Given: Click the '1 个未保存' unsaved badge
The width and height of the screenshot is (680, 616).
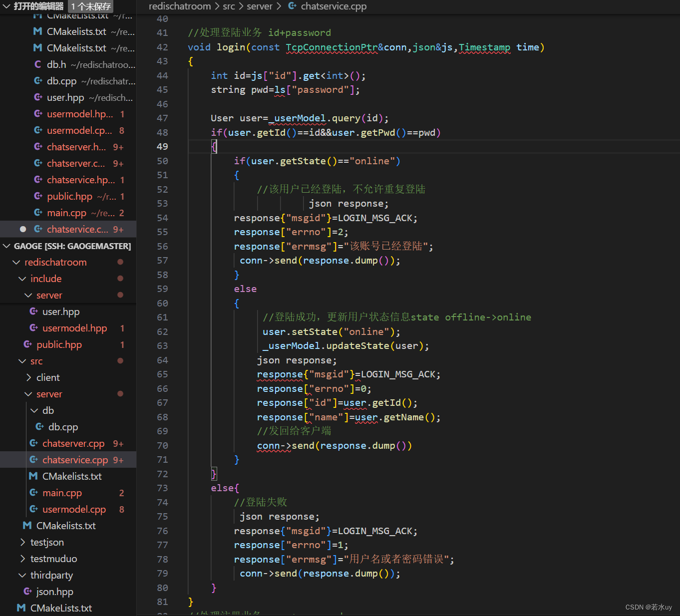Looking at the screenshot, I should pos(90,6).
